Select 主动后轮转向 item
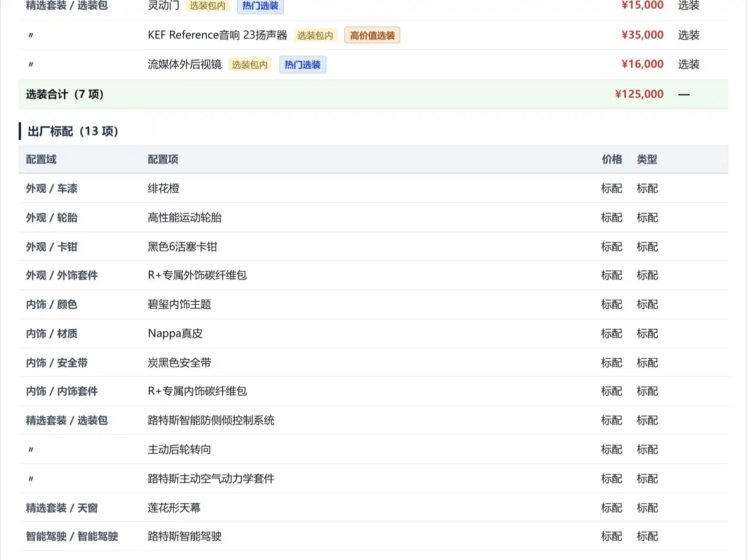This screenshot has width=747, height=560. pyautogui.click(x=179, y=450)
